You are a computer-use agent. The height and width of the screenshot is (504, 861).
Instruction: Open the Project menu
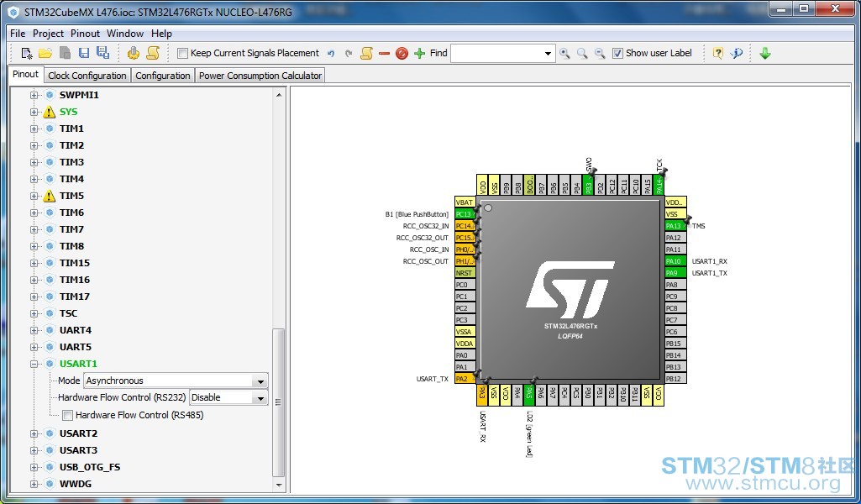pos(49,34)
